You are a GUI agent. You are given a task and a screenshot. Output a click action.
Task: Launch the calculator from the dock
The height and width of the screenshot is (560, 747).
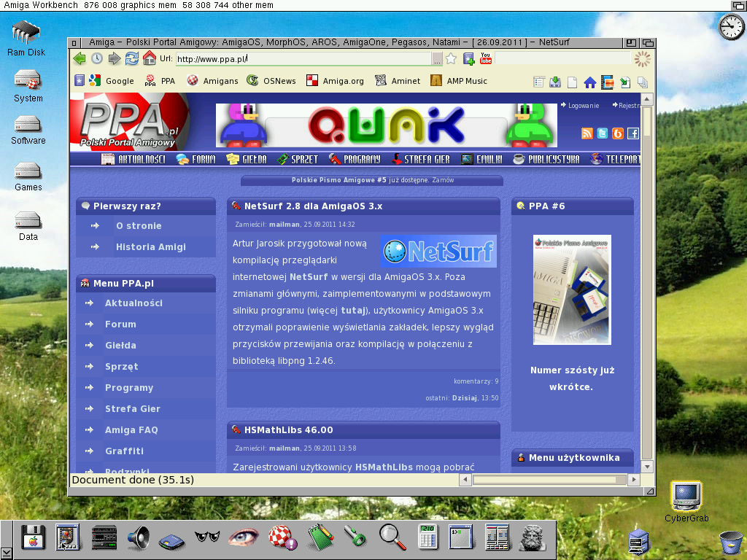[427, 537]
